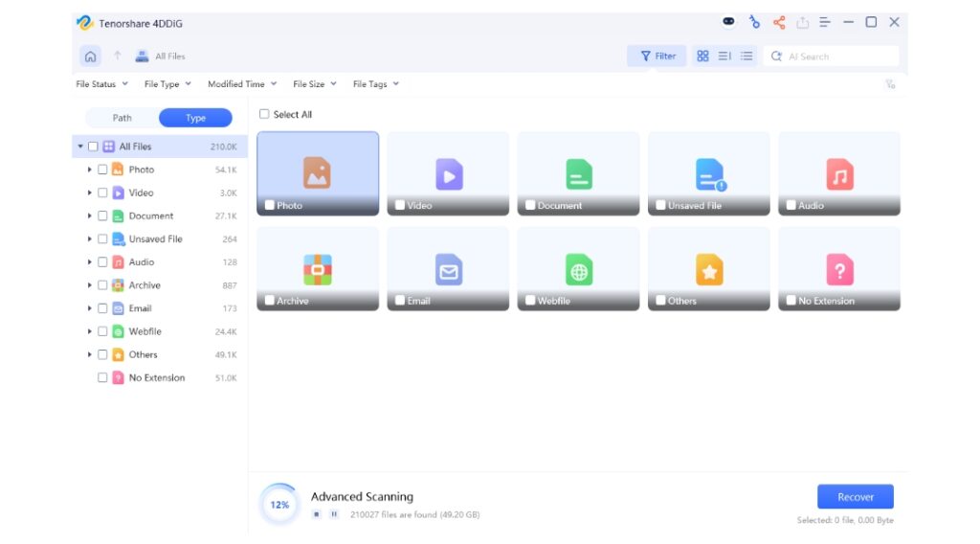Click the up-arrow navigation icon
This screenshot has width=980, height=544.
click(x=117, y=56)
